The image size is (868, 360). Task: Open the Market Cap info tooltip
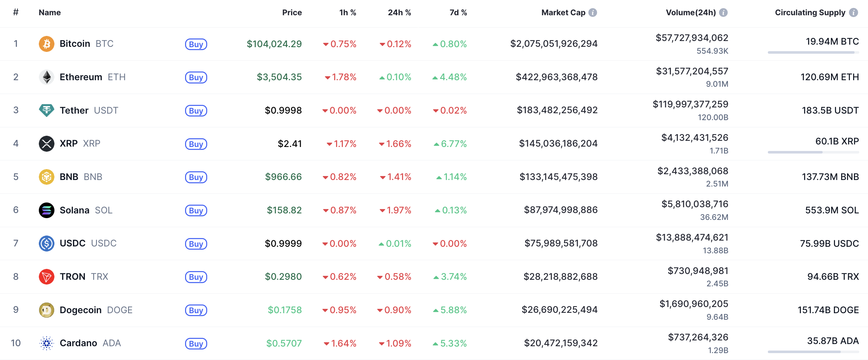point(593,12)
